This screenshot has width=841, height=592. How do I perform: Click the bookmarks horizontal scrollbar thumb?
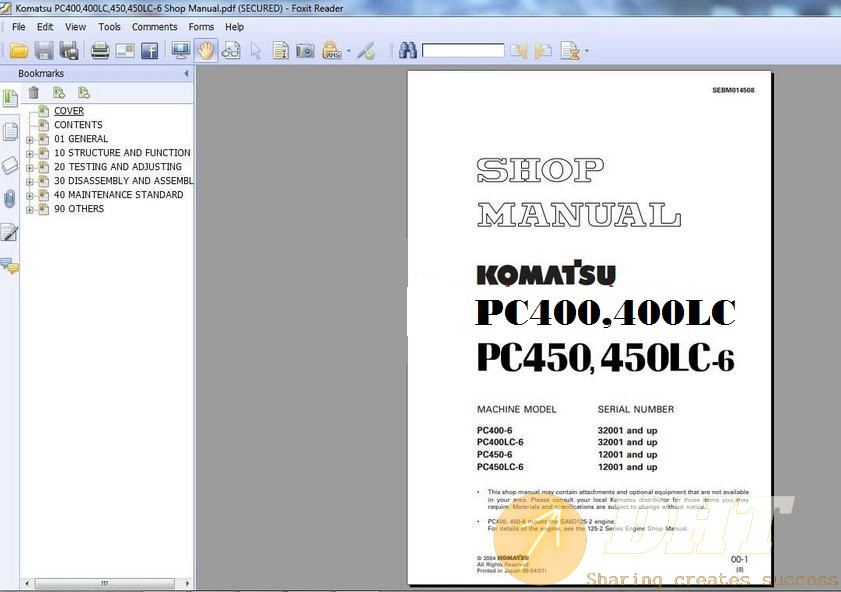pos(105,583)
